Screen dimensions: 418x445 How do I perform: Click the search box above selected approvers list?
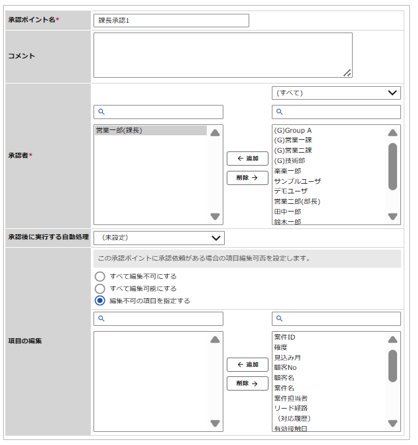click(158, 112)
